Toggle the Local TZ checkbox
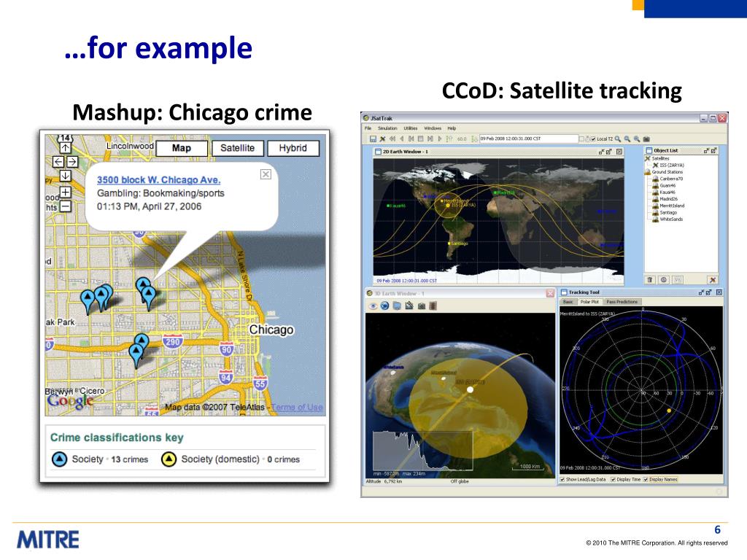The height and width of the screenshot is (560, 747). 593,139
